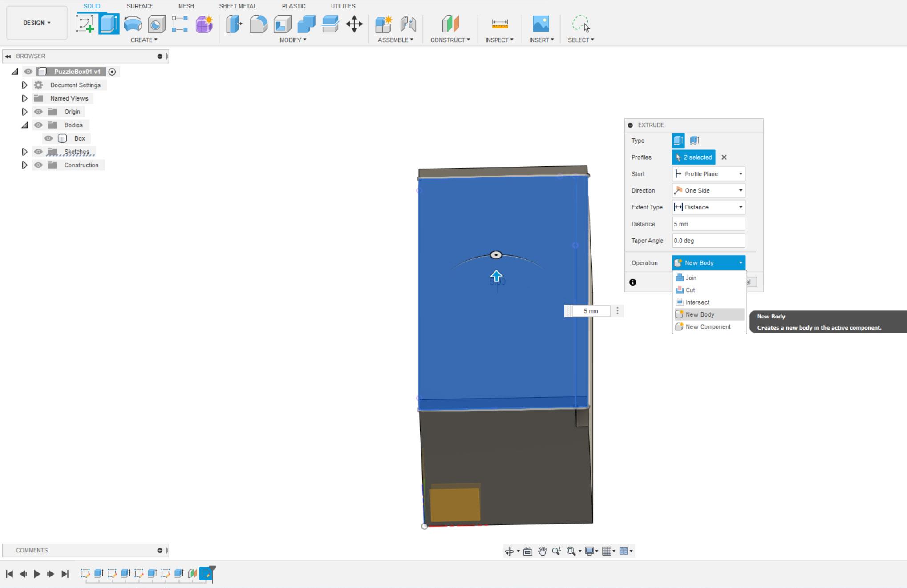907x588 pixels.
Task: Hide the Box body with eye icon
Action: [x=48, y=138]
